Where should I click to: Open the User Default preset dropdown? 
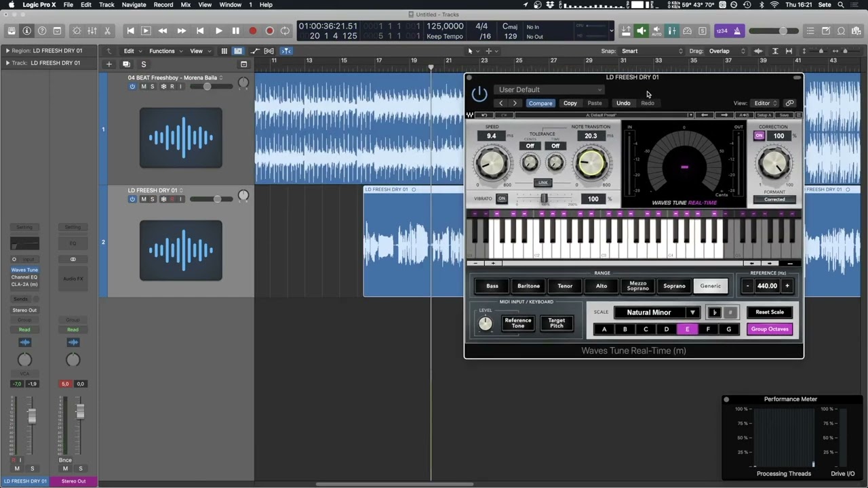coord(549,89)
